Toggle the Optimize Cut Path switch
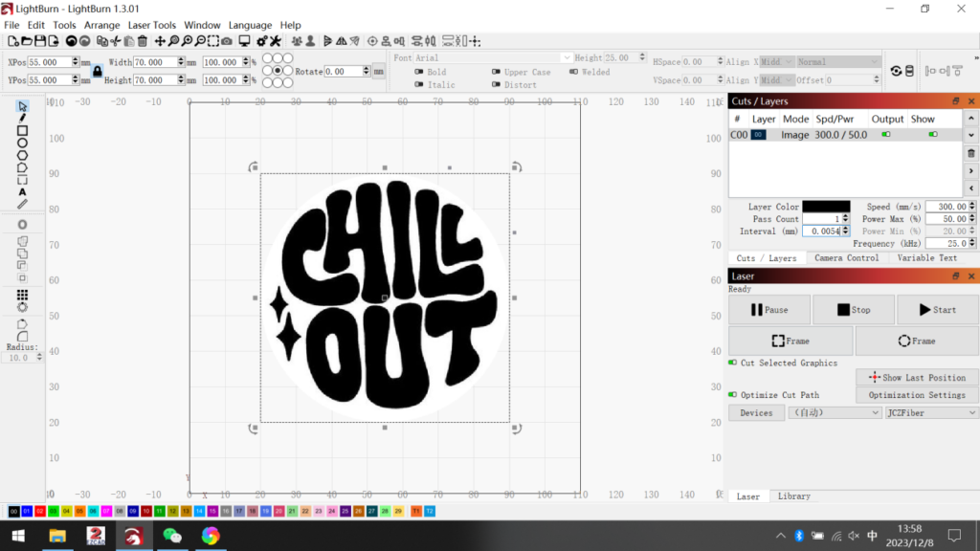980x551 pixels. (x=733, y=395)
